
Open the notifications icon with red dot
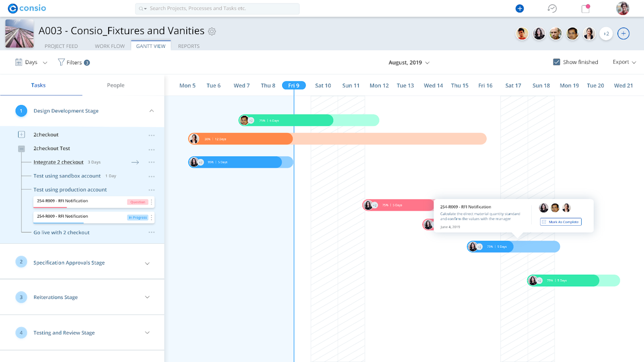[x=586, y=9]
